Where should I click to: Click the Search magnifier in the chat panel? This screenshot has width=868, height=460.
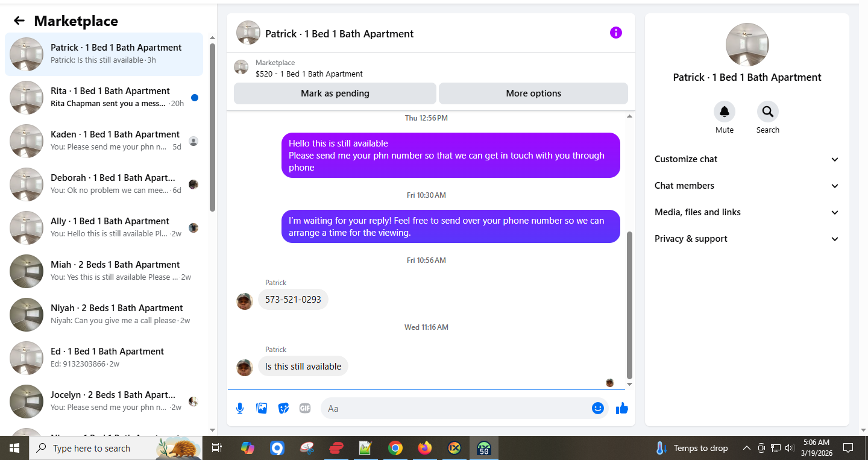pyautogui.click(x=767, y=112)
